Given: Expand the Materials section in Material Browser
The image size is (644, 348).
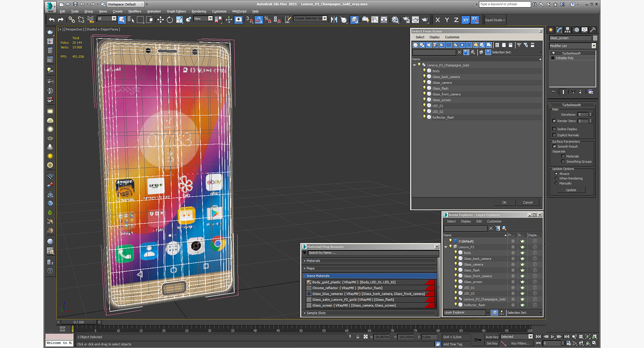Looking at the screenshot, I should (370, 261).
